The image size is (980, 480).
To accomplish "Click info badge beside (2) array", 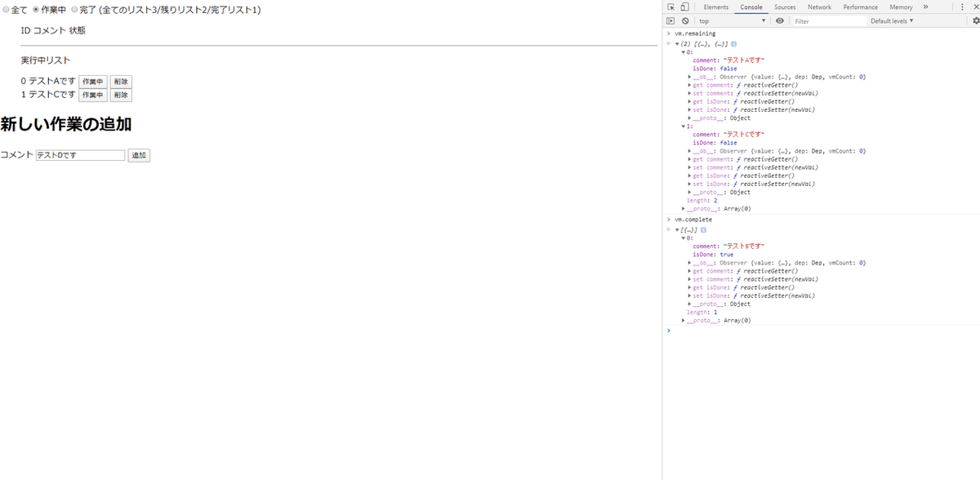I will [x=734, y=43].
